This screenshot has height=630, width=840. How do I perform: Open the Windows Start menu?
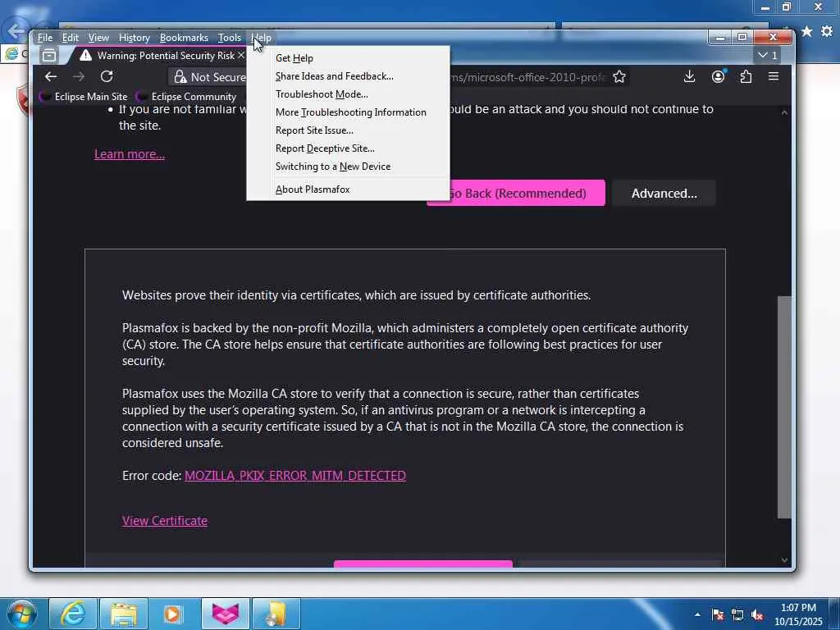click(21, 614)
